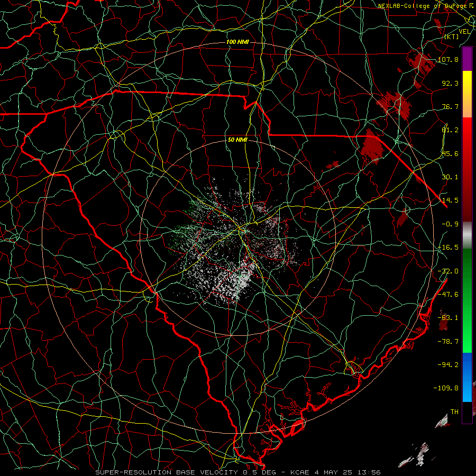Click the 50 NMI range ring label
This screenshot has height=476, width=476.
[x=237, y=140]
